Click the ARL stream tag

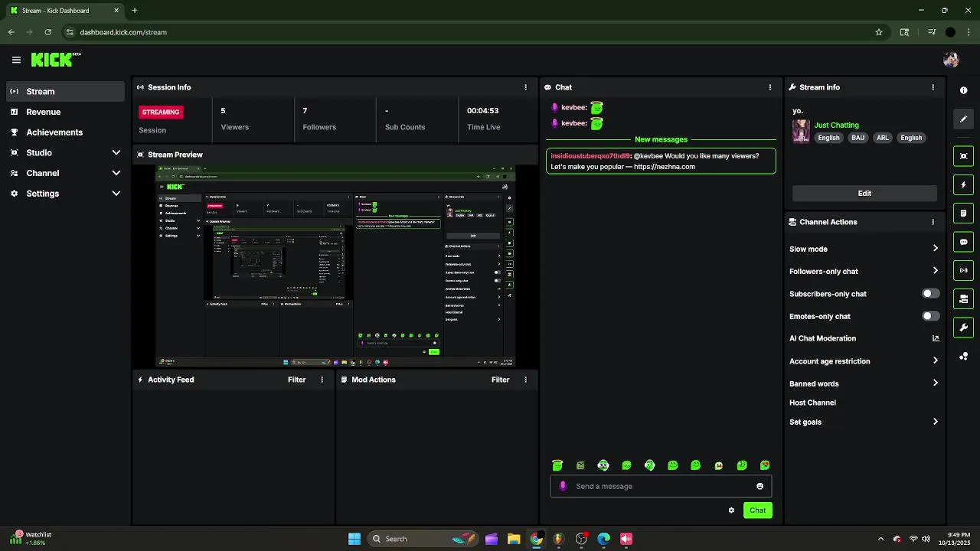coord(883,138)
